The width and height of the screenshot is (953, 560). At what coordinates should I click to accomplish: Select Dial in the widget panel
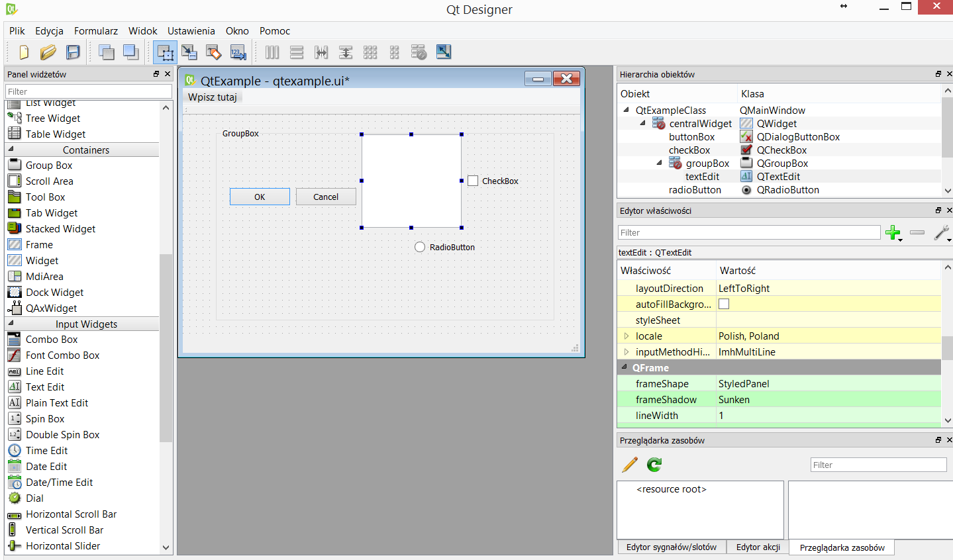click(34, 498)
